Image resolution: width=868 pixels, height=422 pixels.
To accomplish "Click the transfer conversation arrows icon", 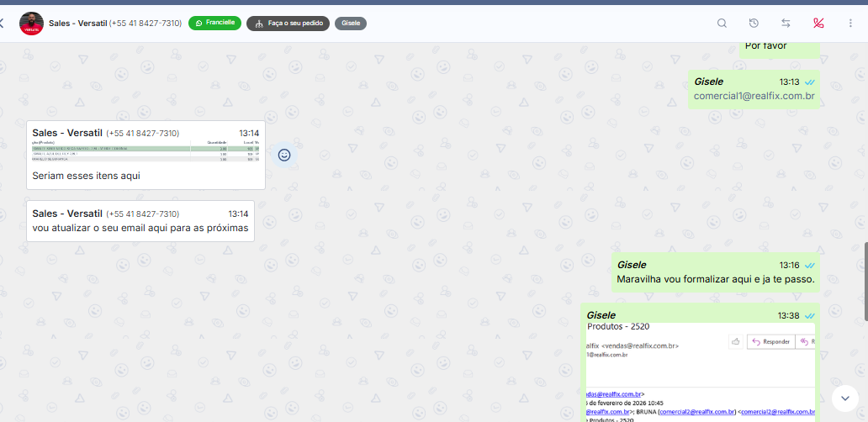I will point(786,24).
